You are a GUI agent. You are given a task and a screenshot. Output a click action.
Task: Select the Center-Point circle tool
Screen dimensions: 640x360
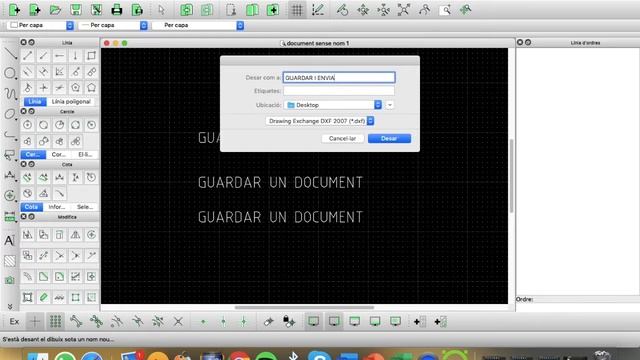pos(27,125)
